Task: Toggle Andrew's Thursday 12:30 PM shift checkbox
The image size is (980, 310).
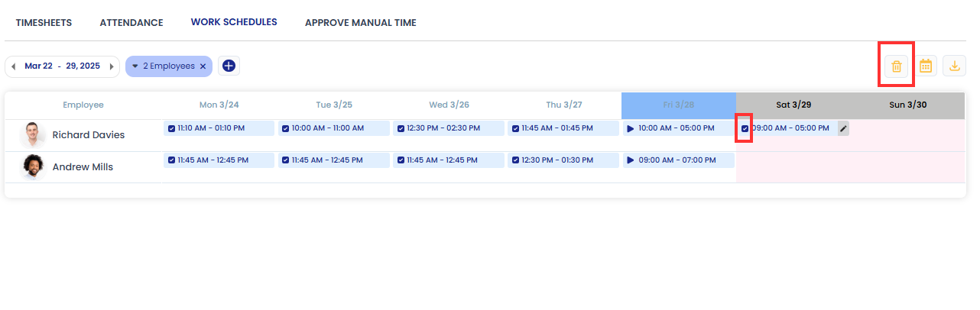Action: coord(515,160)
